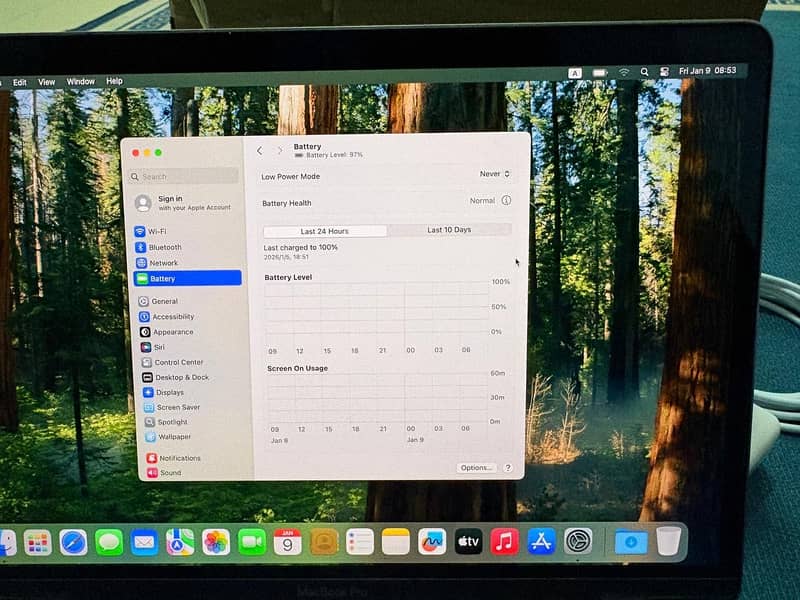Screen dimensions: 800x600
Task: Open Accessibility settings pane
Action: coord(172,317)
